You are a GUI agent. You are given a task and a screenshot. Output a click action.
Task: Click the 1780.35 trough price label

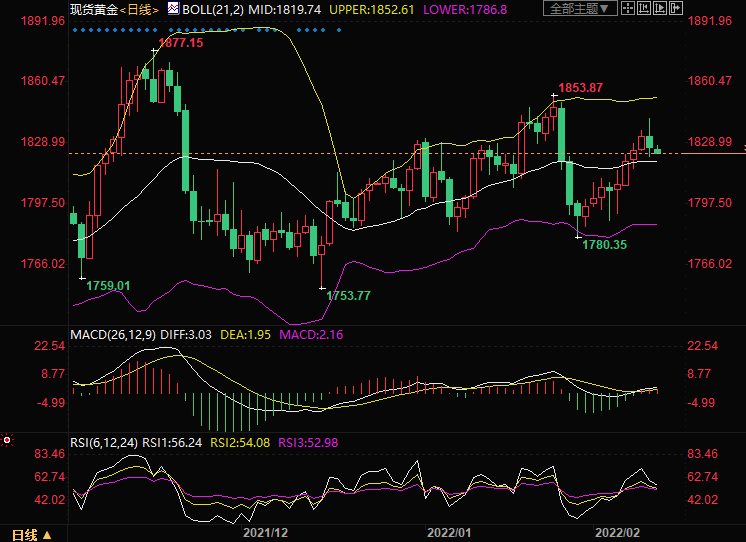(x=605, y=244)
